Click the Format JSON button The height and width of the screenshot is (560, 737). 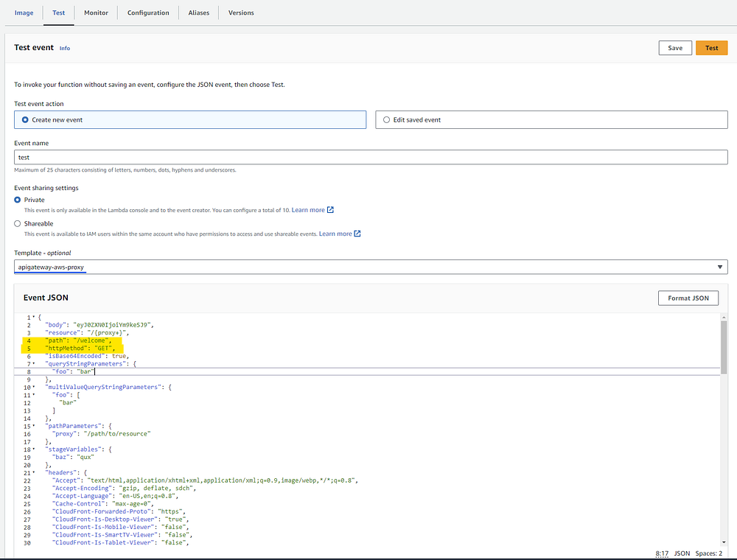688,298
